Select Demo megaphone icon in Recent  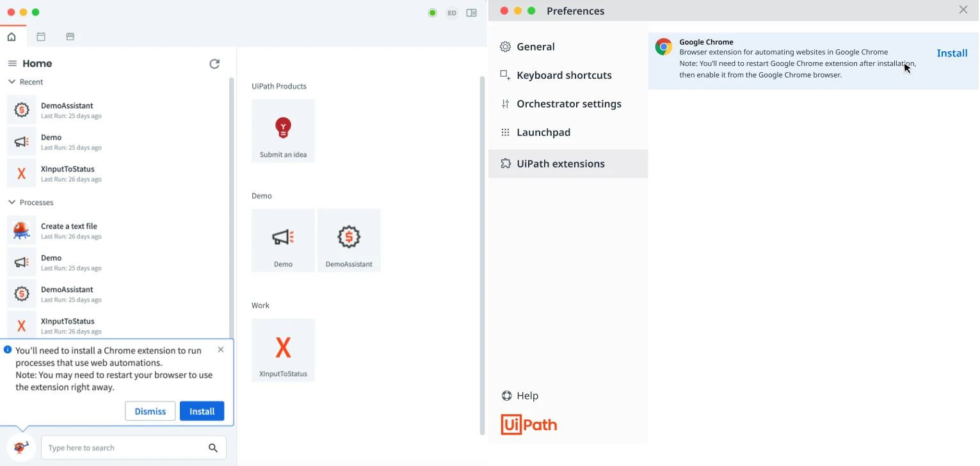click(x=22, y=141)
